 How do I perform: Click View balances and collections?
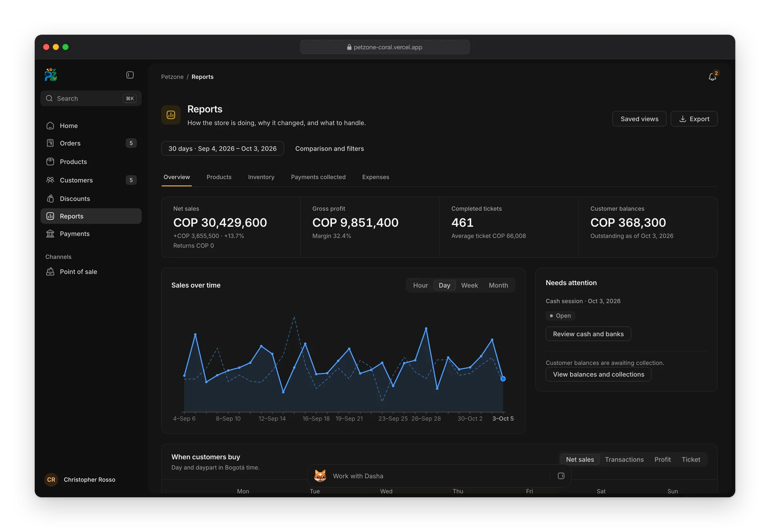coord(598,375)
